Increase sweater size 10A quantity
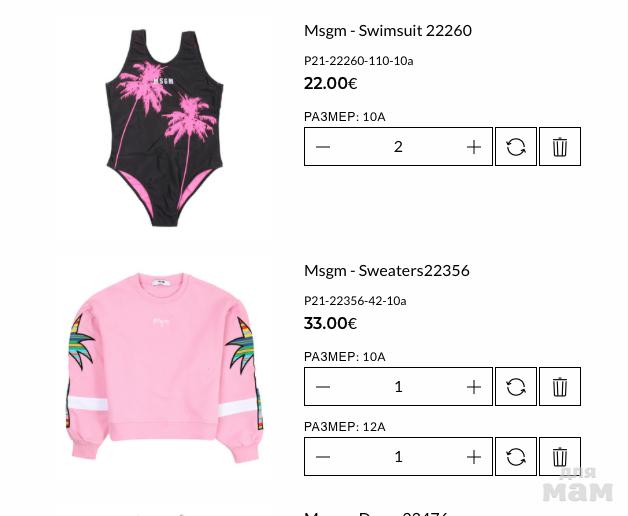The height and width of the screenshot is (516, 628). [474, 387]
